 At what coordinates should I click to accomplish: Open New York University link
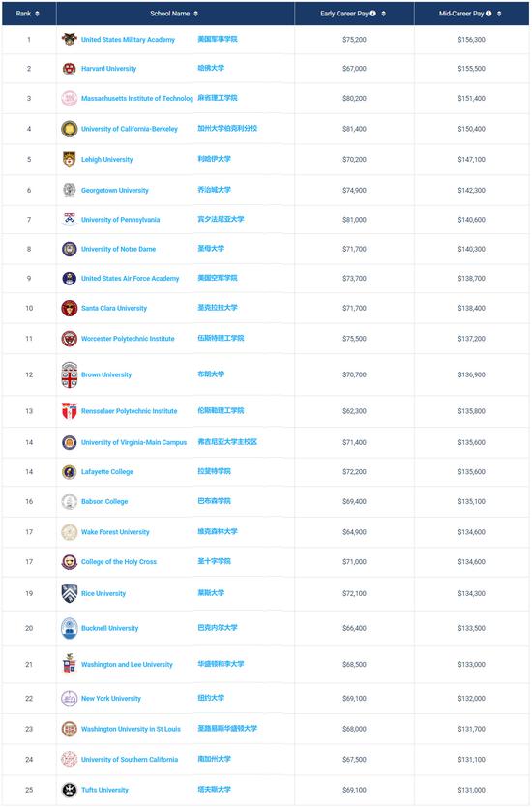110,699
